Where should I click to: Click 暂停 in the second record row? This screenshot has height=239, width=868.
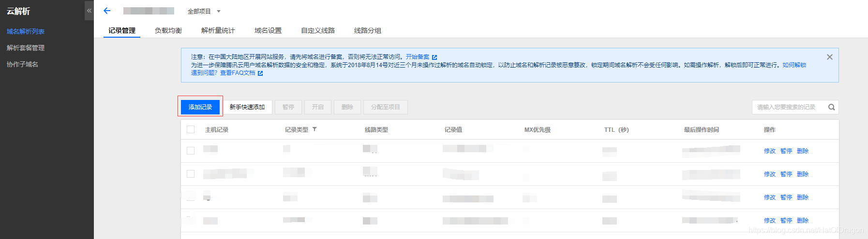coord(786,174)
